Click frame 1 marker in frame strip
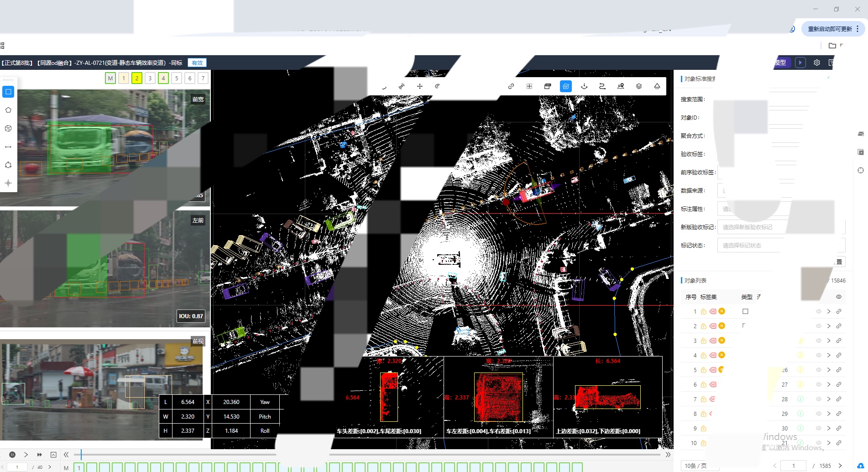The height and width of the screenshot is (472, 868). point(79,467)
